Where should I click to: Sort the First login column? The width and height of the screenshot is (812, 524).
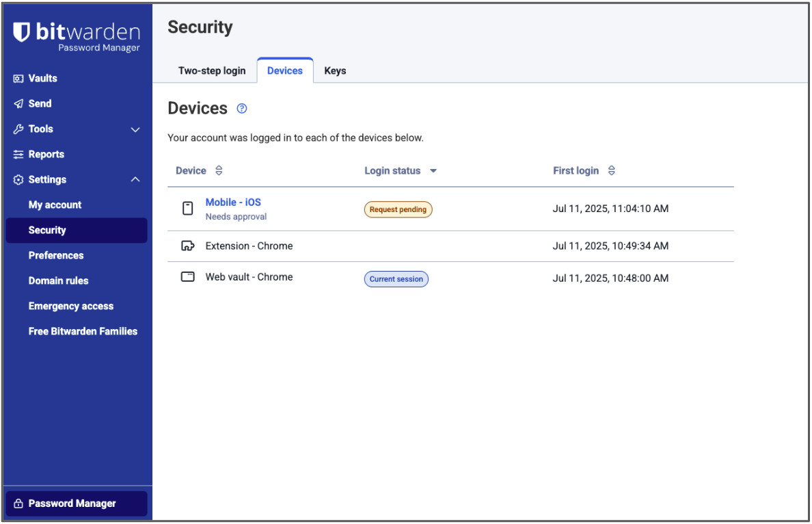(611, 171)
